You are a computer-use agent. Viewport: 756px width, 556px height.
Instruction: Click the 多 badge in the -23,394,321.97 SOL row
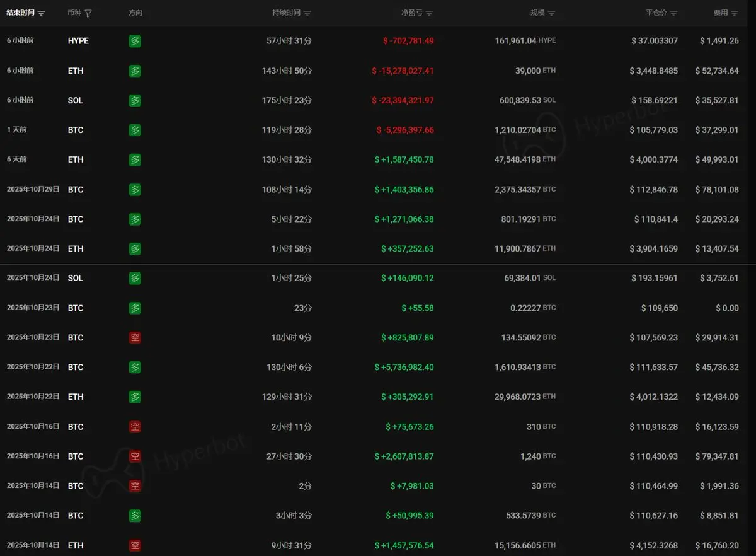pos(135,100)
